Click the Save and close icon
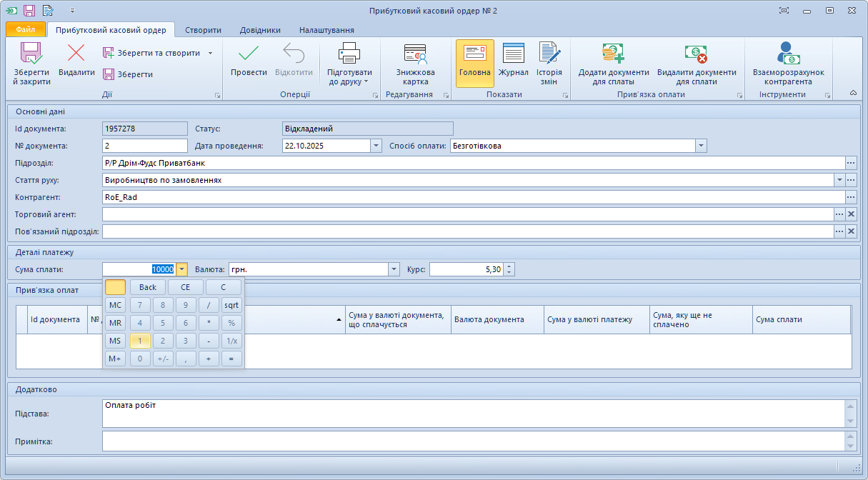The height and width of the screenshot is (480, 868). tap(31, 54)
